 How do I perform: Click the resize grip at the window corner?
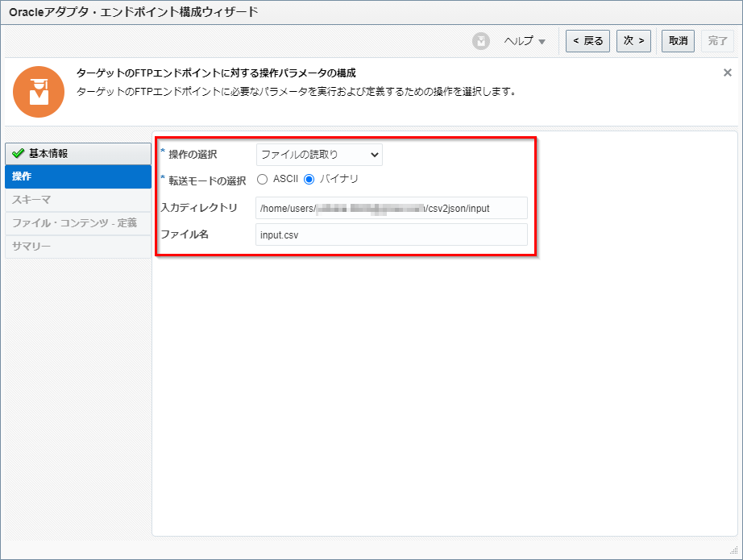click(x=733, y=552)
